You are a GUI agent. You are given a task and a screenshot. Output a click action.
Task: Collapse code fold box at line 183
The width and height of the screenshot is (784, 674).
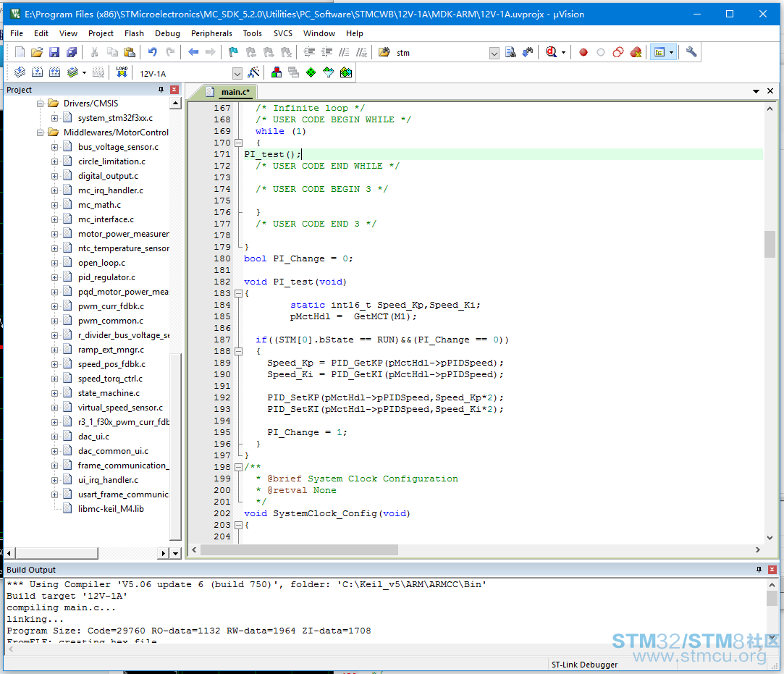coord(239,293)
